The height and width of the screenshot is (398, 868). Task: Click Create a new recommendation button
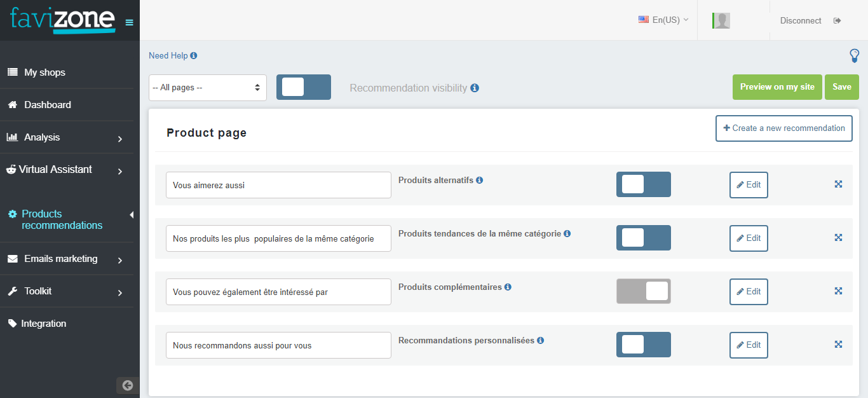783,128
